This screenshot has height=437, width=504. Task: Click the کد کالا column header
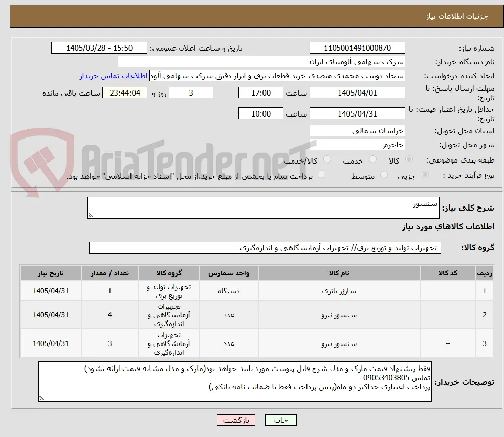click(448, 273)
